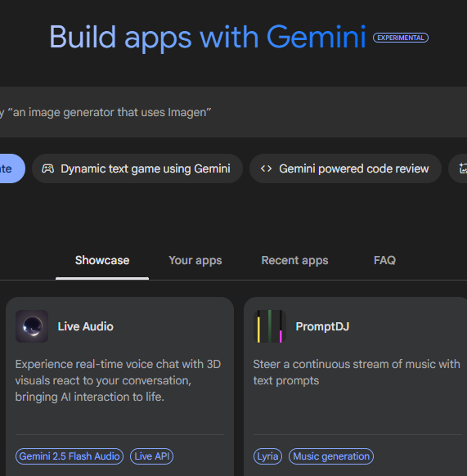Switch to the Showcase tab
Viewport: 467px width, 476px height.
(102, 260)
